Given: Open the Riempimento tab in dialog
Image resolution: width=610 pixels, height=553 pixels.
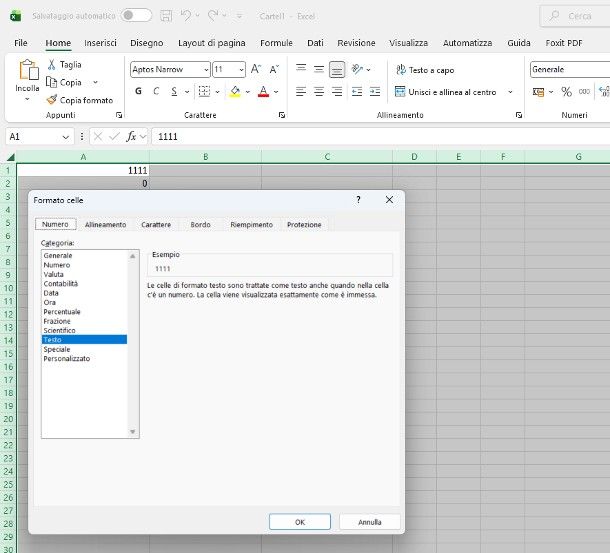Looking at the screenshot, I should (251, 225).
